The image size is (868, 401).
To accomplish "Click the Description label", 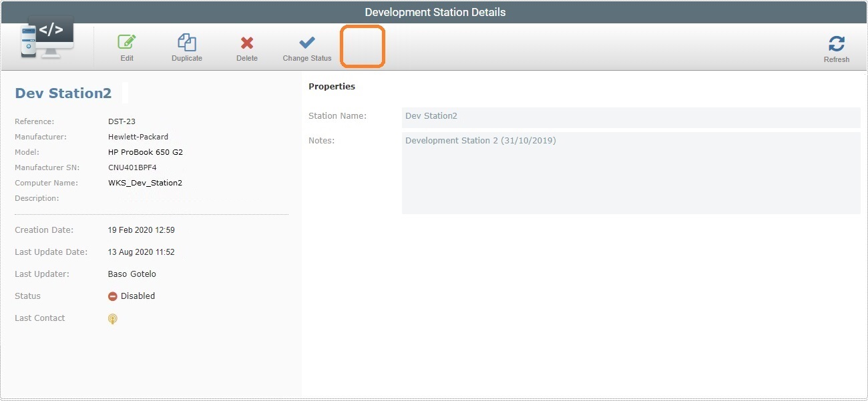I will 37,198.
